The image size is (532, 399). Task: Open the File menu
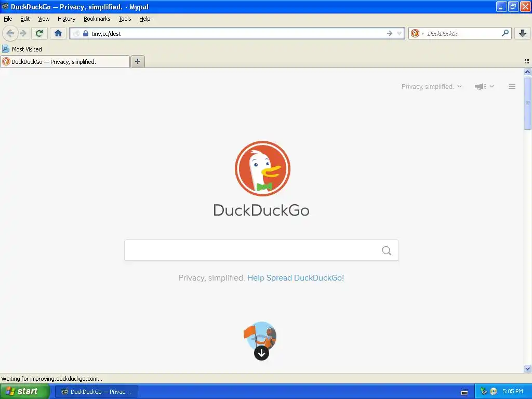pyautogui.click(x=8, y=19)
